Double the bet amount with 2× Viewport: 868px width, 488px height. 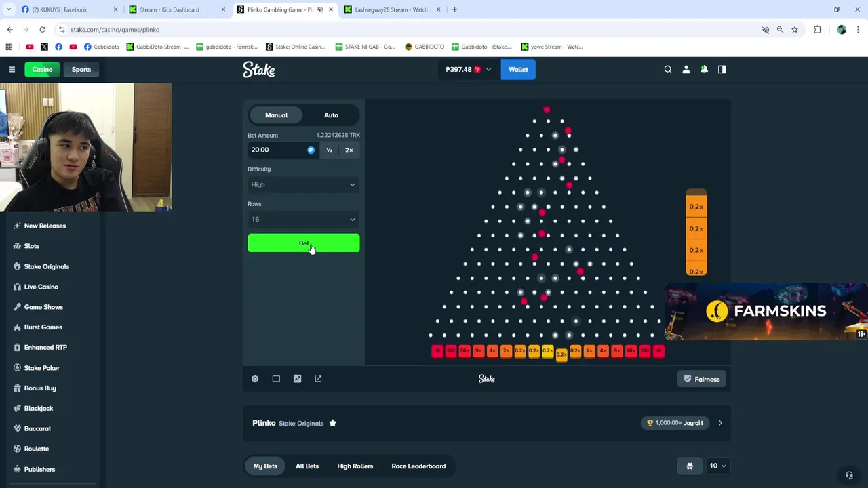pos(349,150)
